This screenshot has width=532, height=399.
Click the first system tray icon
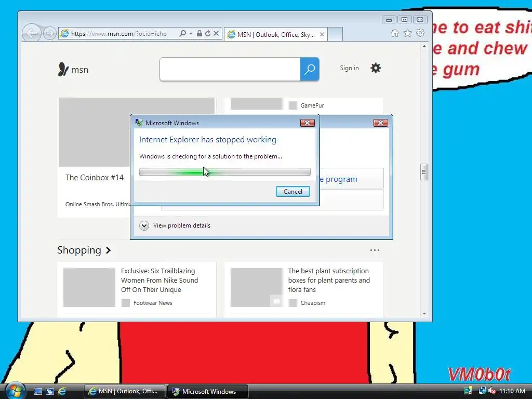pyautogui.click(x=468, y=391)
